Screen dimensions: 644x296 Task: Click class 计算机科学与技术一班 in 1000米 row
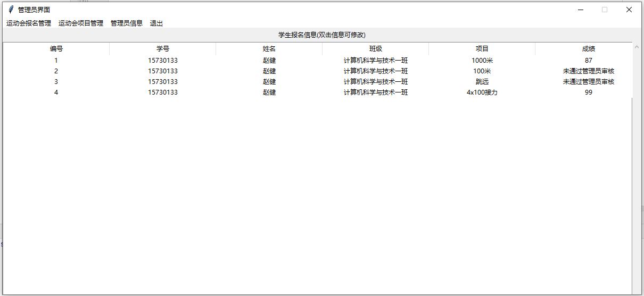pos(376,61)
